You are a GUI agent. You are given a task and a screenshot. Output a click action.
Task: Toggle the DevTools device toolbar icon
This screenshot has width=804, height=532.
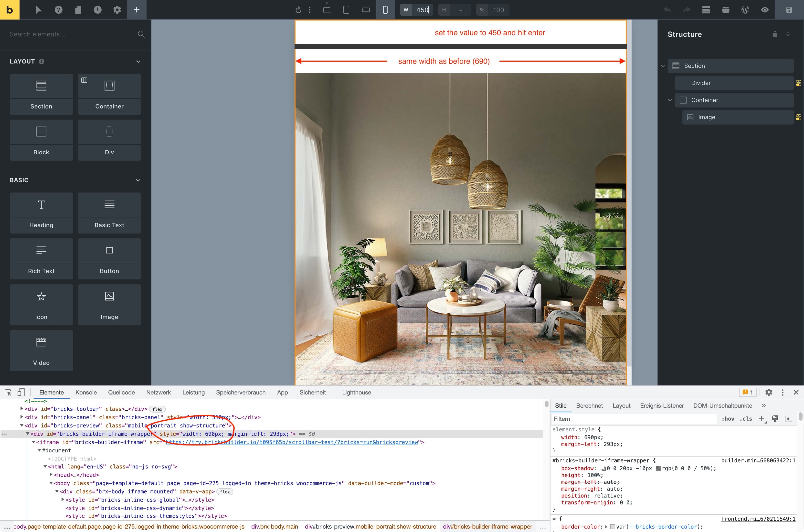(21, 393)
